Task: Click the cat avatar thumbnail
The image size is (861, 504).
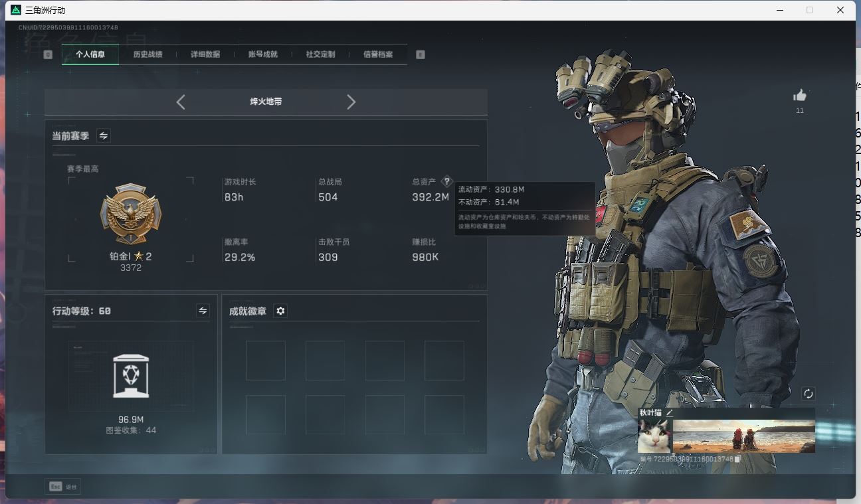Action: (x=654, y=436)
